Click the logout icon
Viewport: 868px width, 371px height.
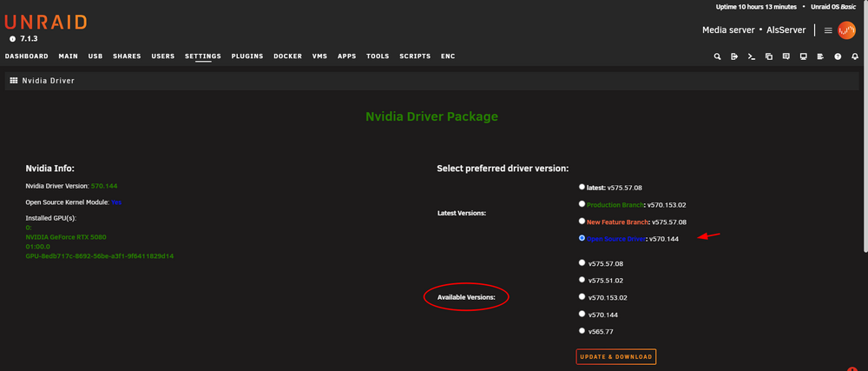pos(734,56)
